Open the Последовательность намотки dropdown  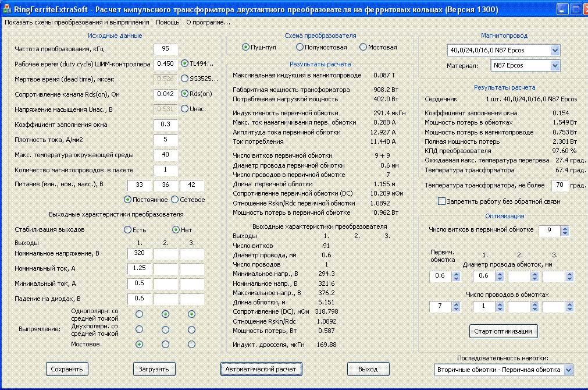click(x=568, y=370)
